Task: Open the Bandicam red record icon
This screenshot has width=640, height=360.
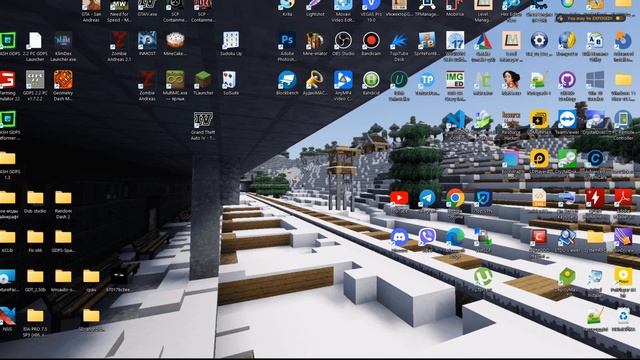Action: click(x=371, y=41)
